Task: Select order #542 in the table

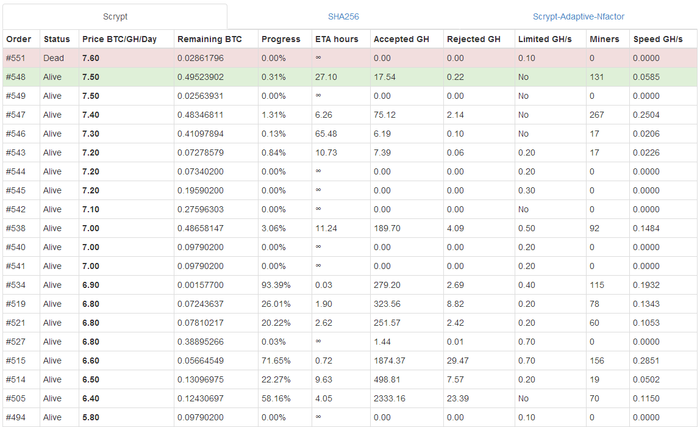Action: (350, 209)
